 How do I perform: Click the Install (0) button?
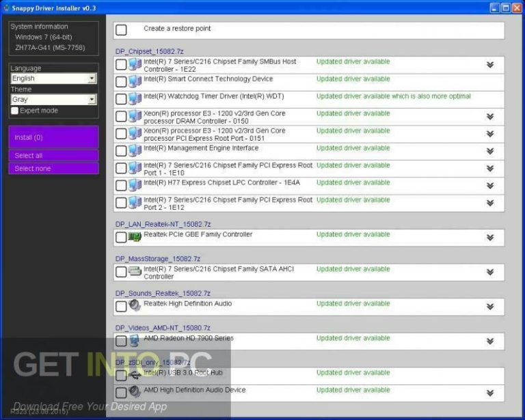[53, 137]
